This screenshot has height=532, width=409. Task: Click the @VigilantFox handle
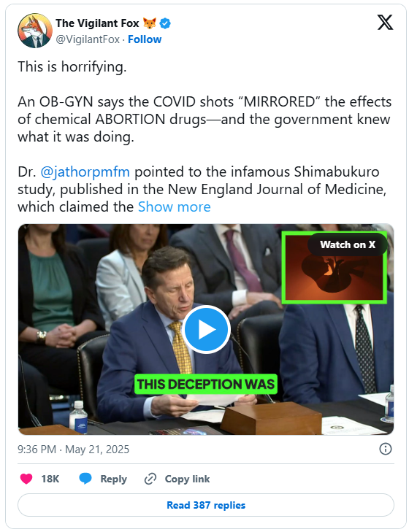point(88,39)
